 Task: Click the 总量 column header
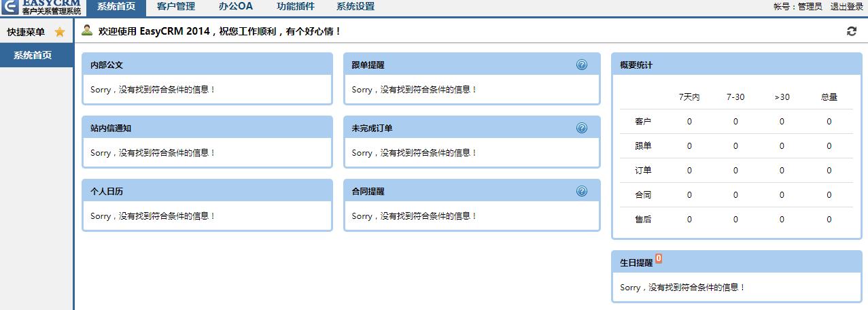click(829, 97)
